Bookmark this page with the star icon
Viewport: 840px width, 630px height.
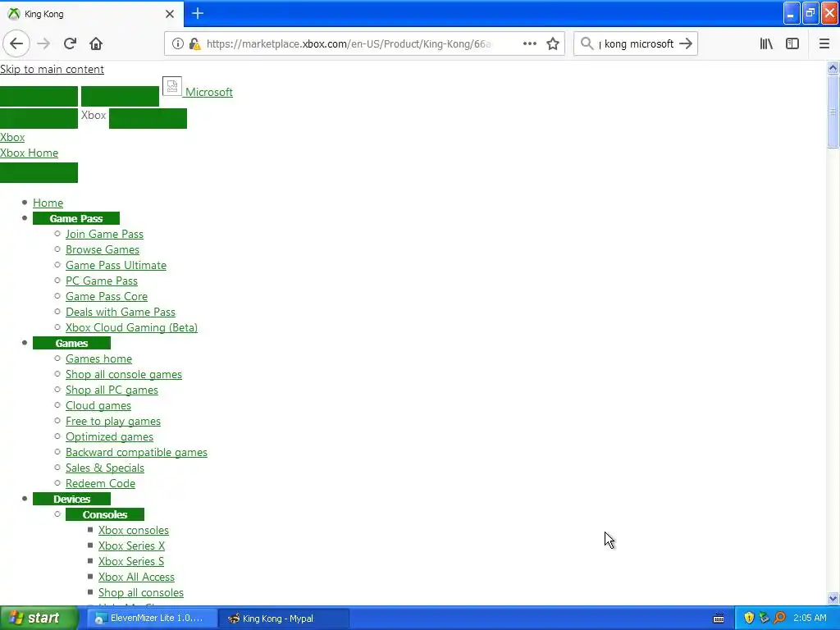pos(553,44)
